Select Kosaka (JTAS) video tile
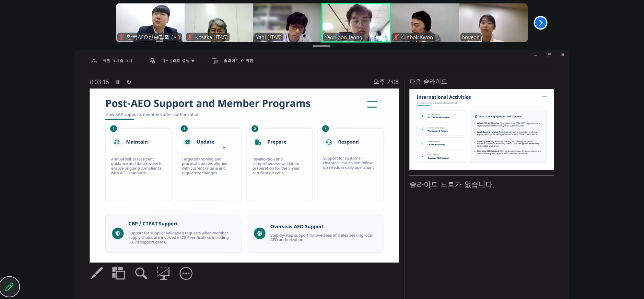The width and height of the screenshot is (644, 299). coord(219,23)
